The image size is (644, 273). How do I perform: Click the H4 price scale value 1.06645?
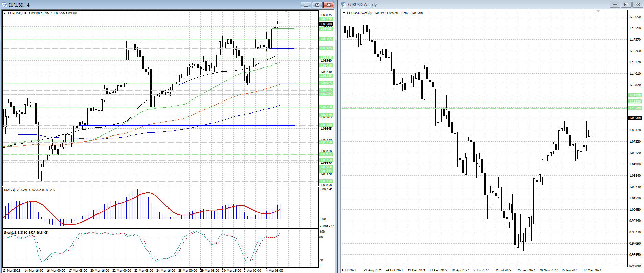coord(326,129)
